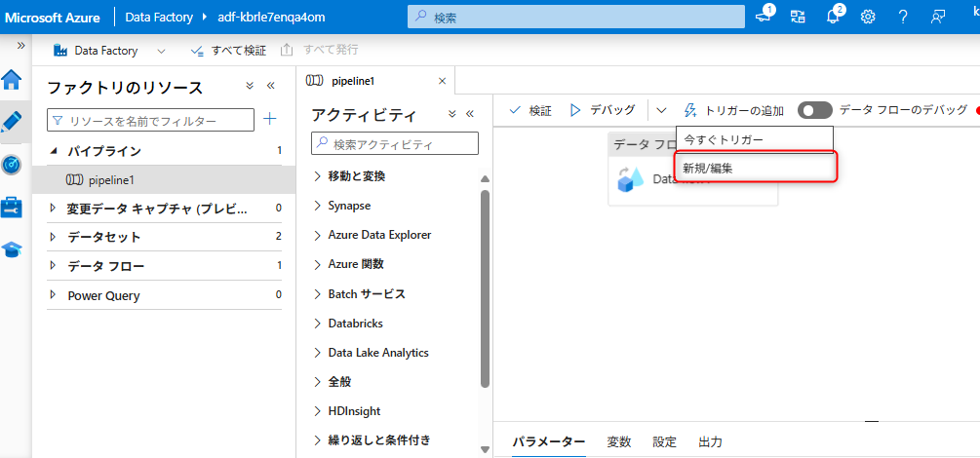Click the すべて検証 button
The height and width of the screenshot is (458, 980).
227,50
